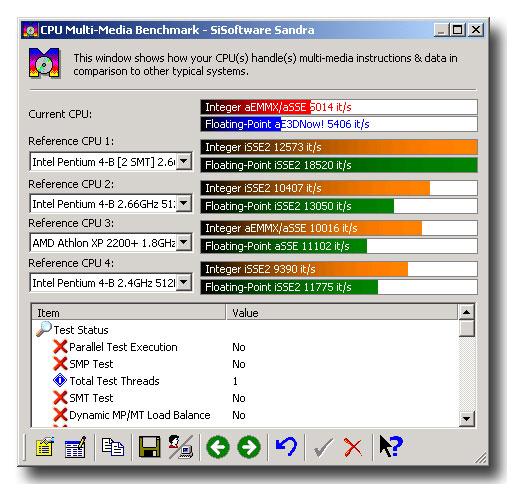Image resolution: width=507 pixels, height=484 pixels.
Task: Click the Integer iSSE2 9390 it/s bar
Action: click(x=339, y=269)
